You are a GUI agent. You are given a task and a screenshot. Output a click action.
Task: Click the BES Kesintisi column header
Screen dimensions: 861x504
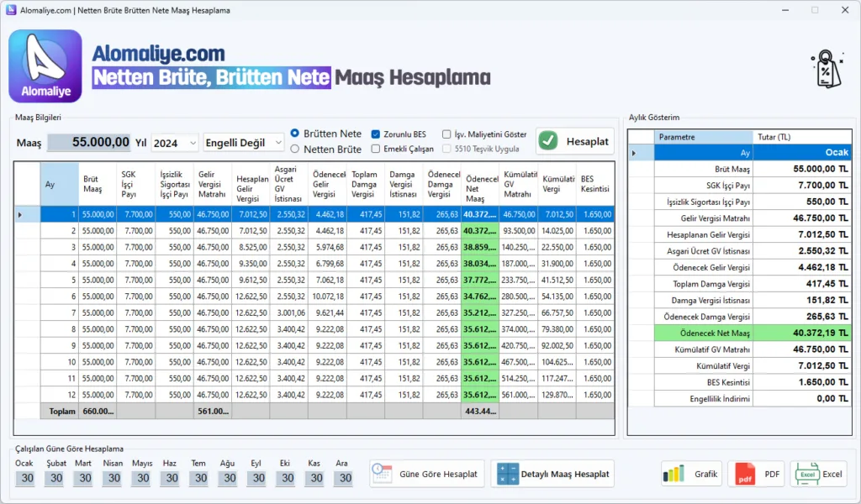coord(595,184)
